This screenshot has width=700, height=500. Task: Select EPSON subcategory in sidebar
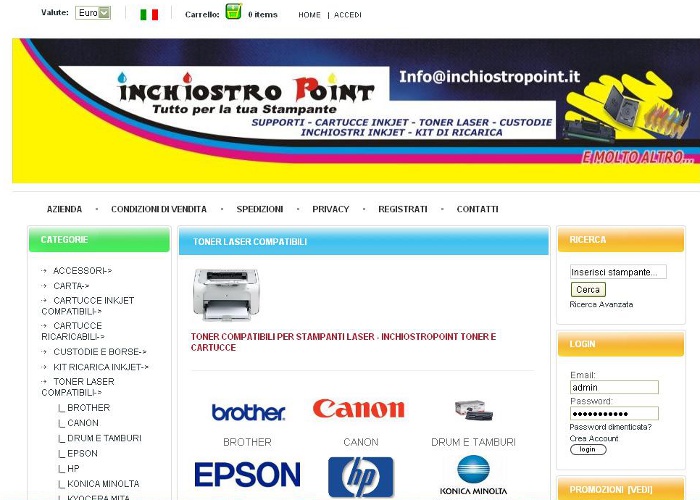82,453
